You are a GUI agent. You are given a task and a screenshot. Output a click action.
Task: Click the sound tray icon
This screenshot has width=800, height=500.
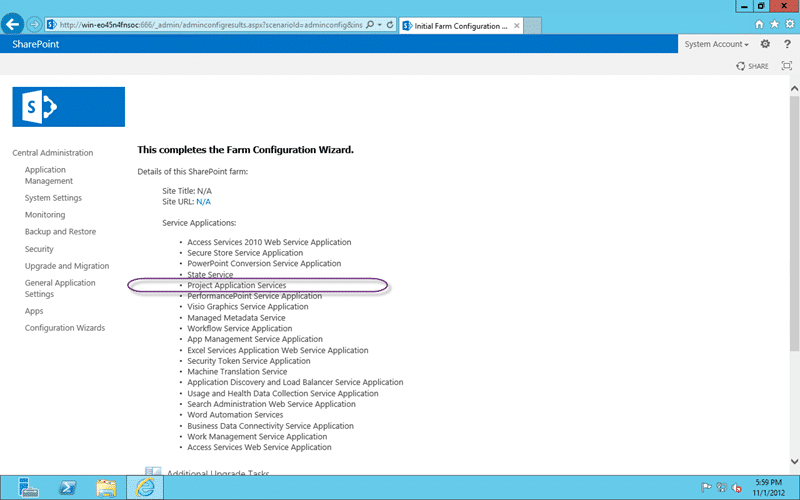(x=736, y=487)
